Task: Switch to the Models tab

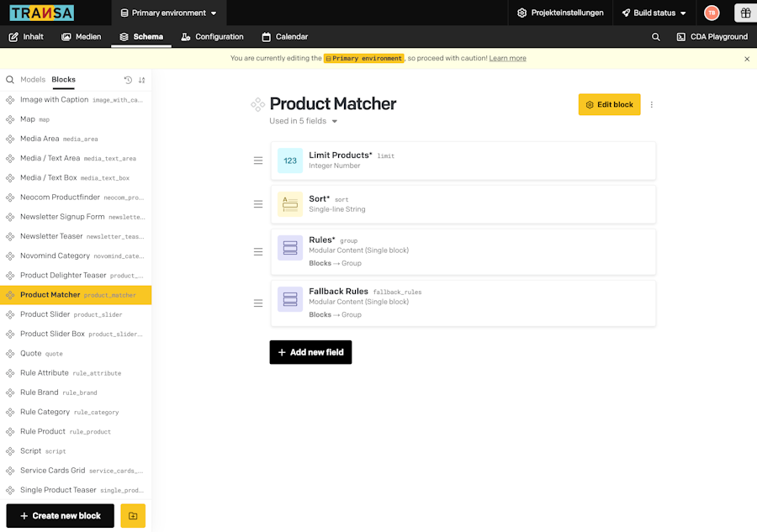Action: point(33,79)
